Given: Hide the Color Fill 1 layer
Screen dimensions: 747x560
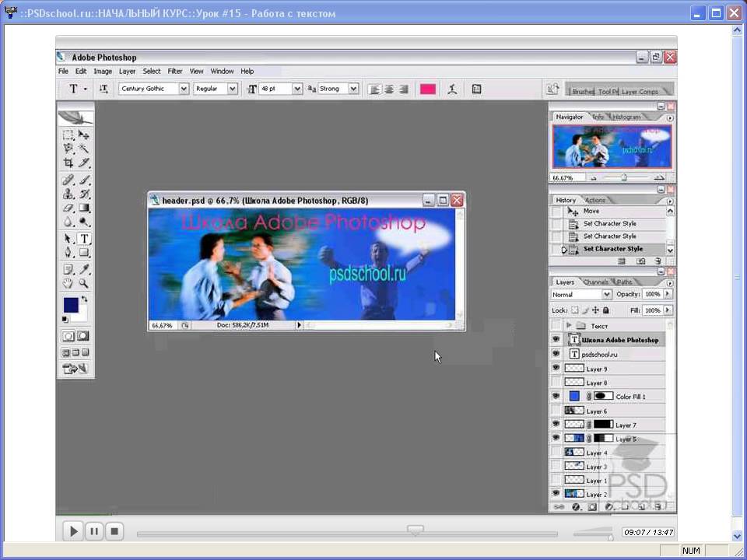Looking at the screenshot, I should (x=556, y=396).
